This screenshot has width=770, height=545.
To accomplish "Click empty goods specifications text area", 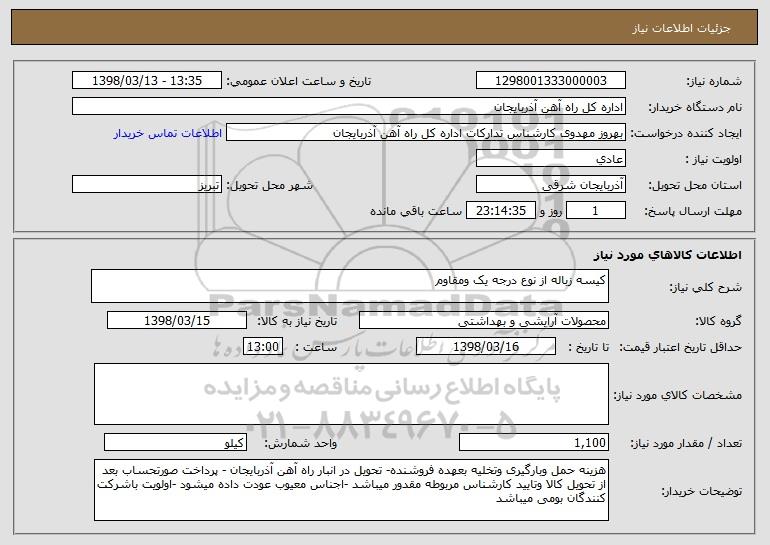I will [x=351, y=394].
